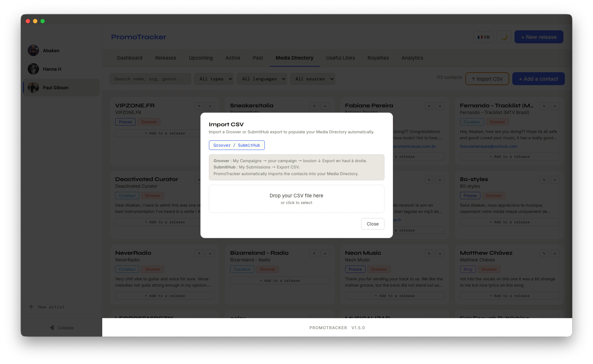Click edit pencil on Neon Music card
This screenshot has width=593, height=364.
(x=429, y=254)
